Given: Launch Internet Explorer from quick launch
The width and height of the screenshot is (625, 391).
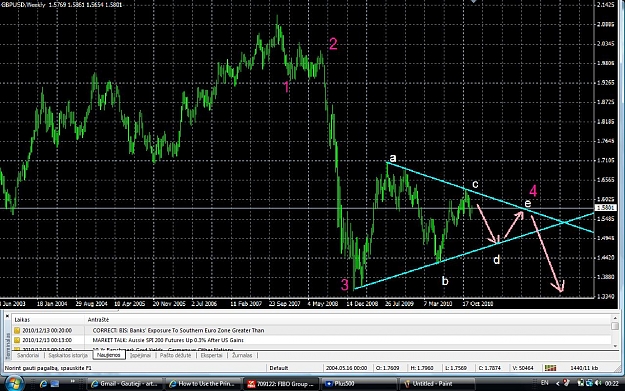Looking at the screenshot, I should point(43,383).
